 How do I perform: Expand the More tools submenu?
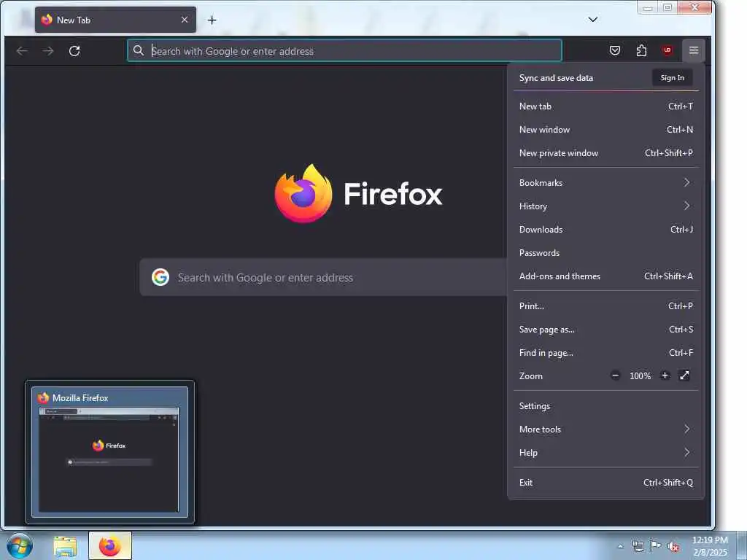pyautogui.click(x=606, y=429)
